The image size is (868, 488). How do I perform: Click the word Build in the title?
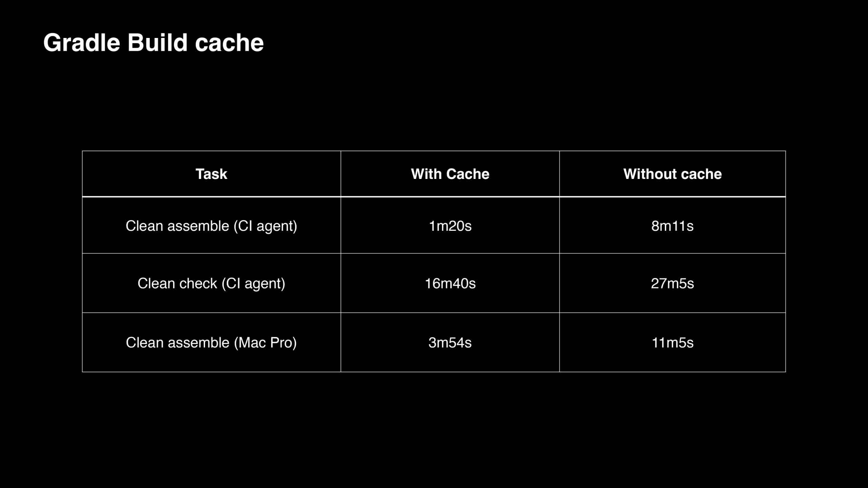(157, 42)
